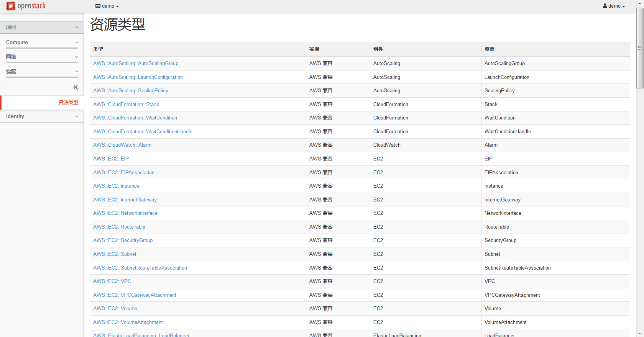Open AWS::EC2::NetworkInterface link
The height and width of the screenshot is (337, 644).
(x=125, y=213)
